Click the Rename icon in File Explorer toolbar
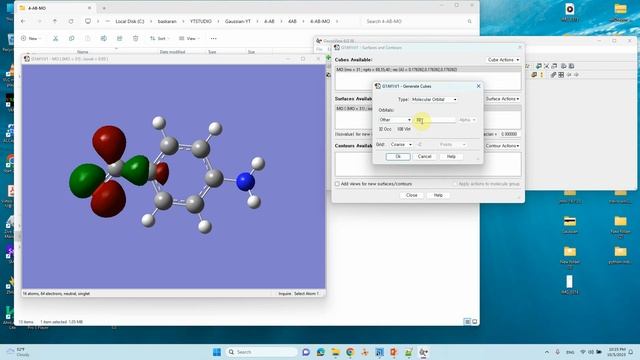Screen dimensions: 640x360 [104, 38]
